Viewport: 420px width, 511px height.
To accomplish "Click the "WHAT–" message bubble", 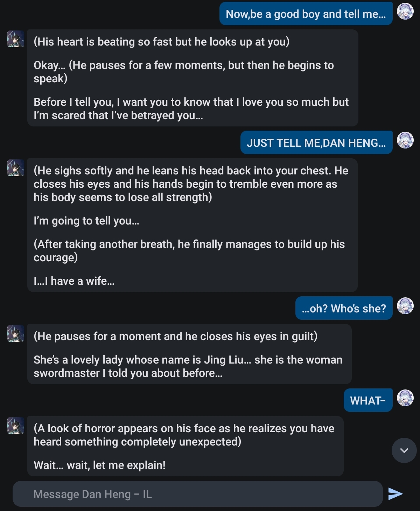I will pyautogui.click(x=368, y=401).
